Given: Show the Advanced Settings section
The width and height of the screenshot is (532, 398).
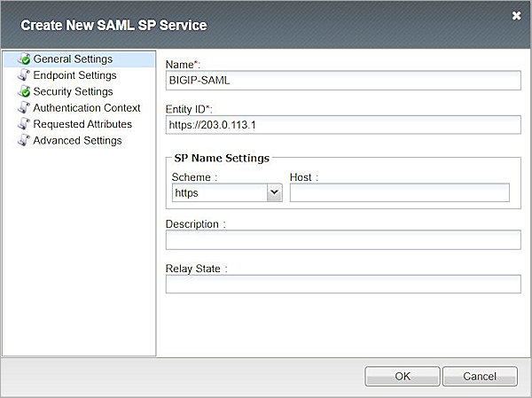Looking at the screenshot, I should [77, 140].
